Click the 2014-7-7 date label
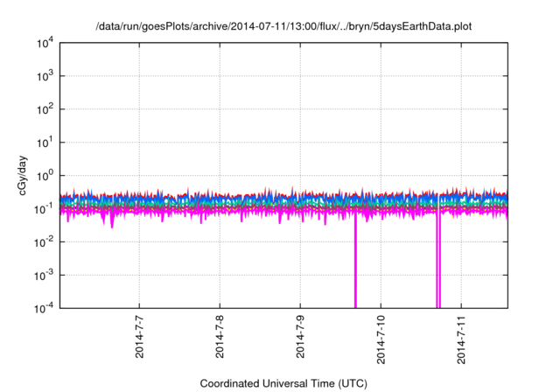This screenshot has width=560, height=392. 139,337
